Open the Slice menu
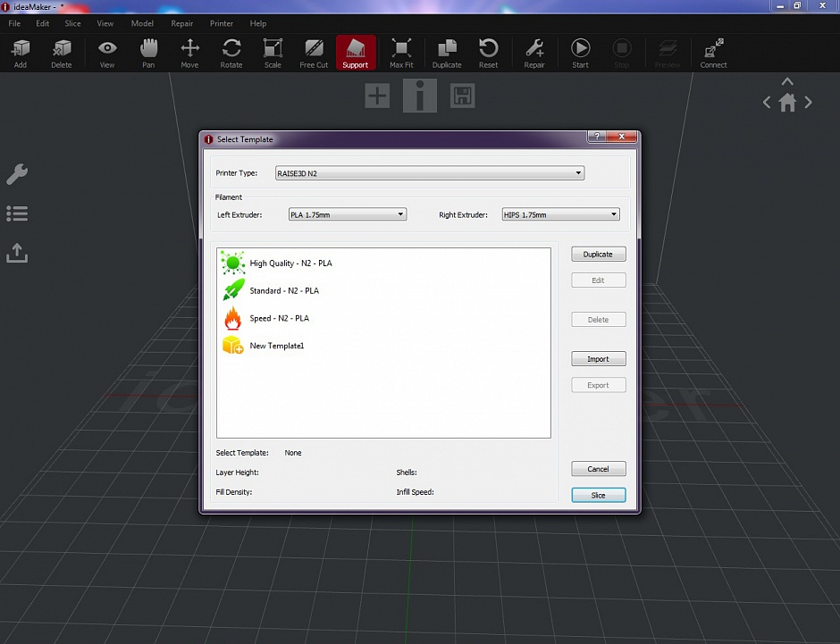This screenshot has width=840, height=644. pos(72,23)
